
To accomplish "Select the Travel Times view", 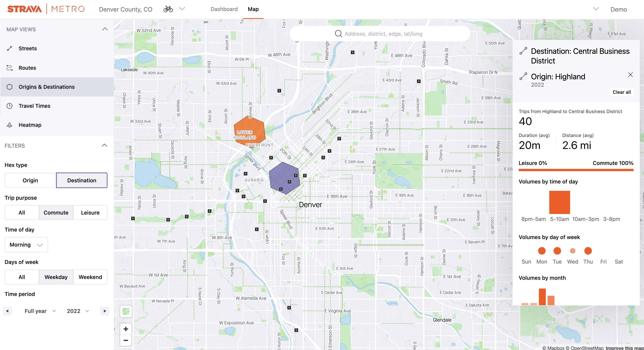I will 57,106.
